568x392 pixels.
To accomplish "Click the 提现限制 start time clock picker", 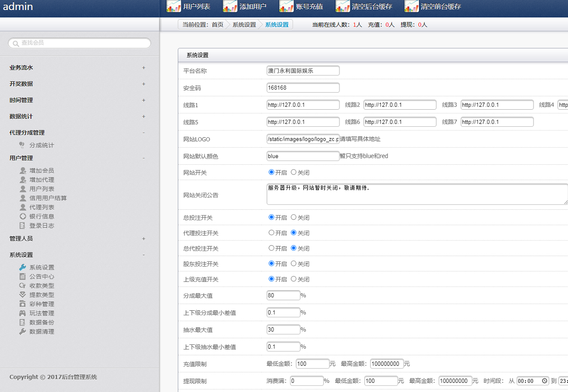I will 544,381.
